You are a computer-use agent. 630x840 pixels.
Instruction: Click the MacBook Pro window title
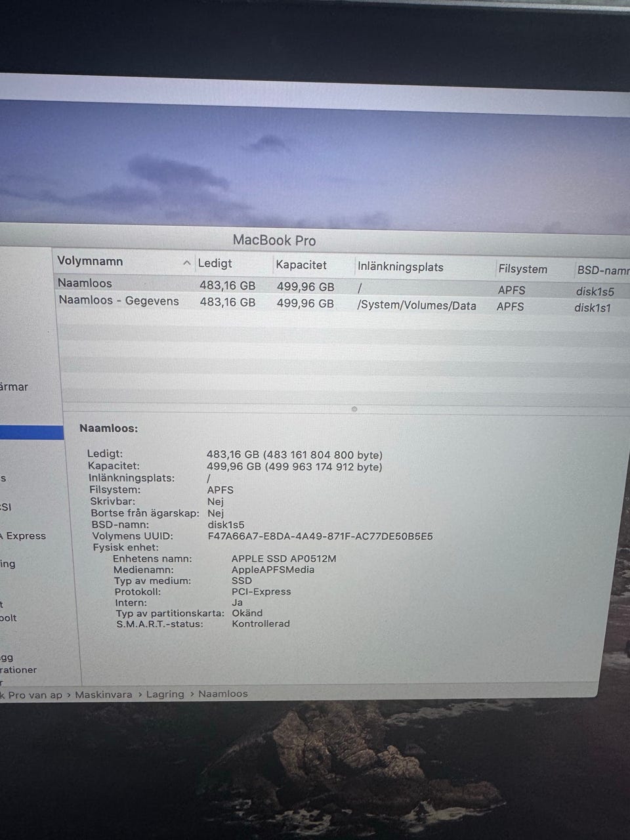274,240
